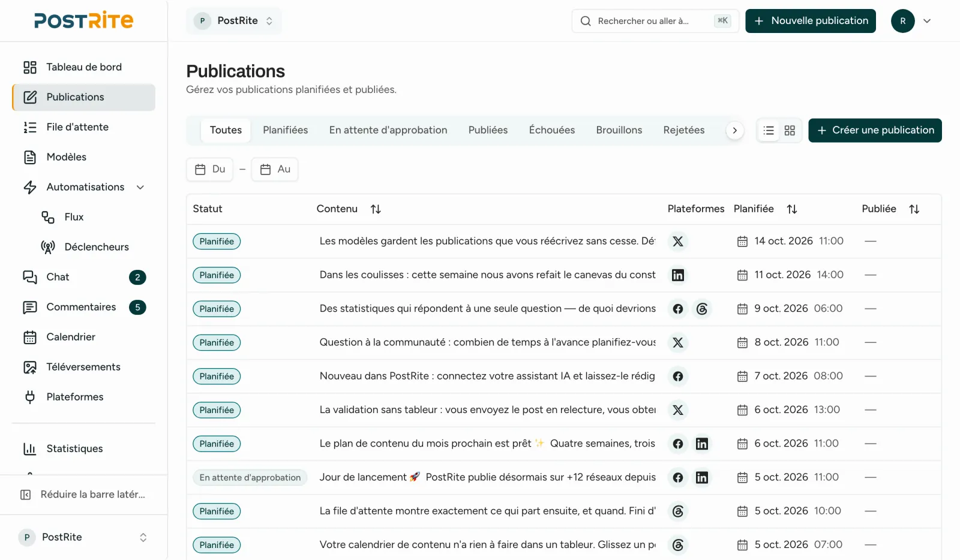
Task: Open Du start date picker
Action: [210, 170]
